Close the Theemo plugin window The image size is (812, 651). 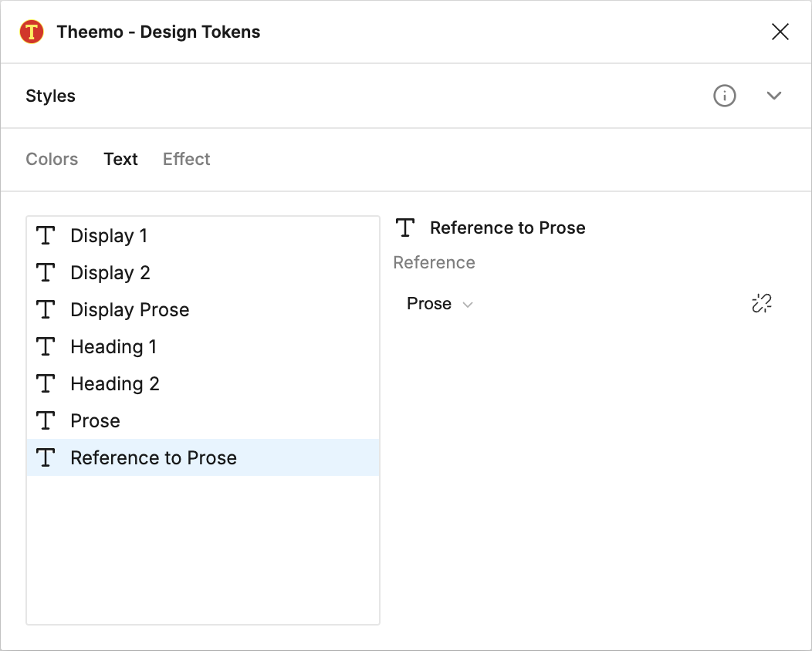(780, 32)
